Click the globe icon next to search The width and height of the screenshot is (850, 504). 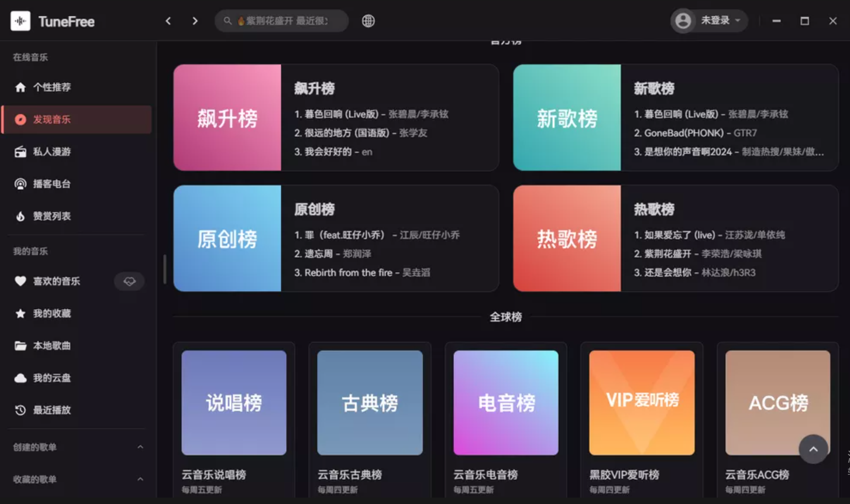point(369,21)
